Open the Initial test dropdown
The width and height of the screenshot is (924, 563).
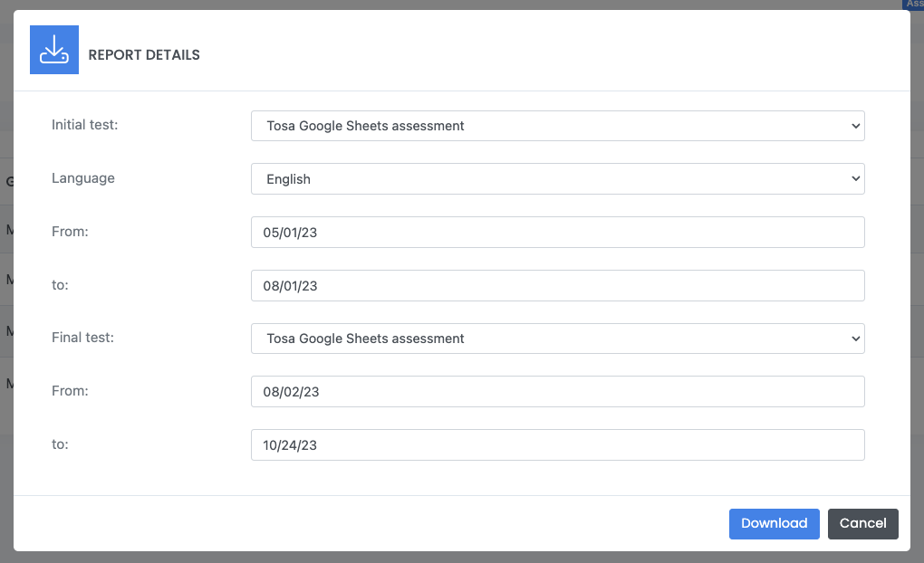[557, 126]
